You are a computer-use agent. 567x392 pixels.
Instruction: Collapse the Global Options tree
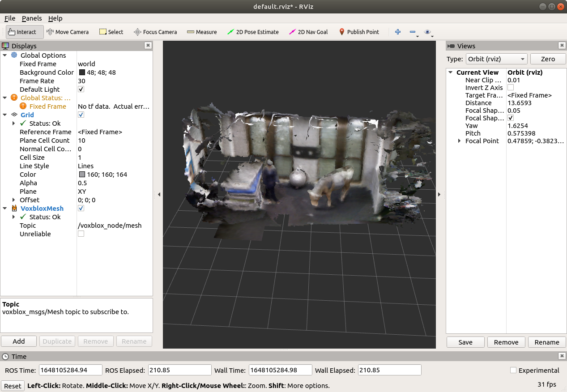pos(5,55)
